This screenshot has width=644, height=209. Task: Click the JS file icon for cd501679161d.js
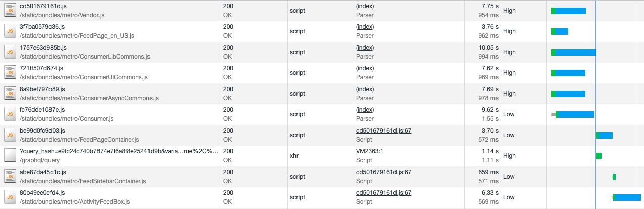point(10,11)
